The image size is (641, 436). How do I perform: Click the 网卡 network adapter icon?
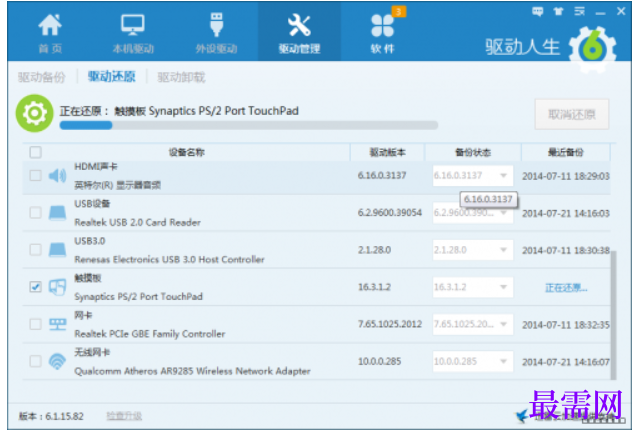point(57,324)
